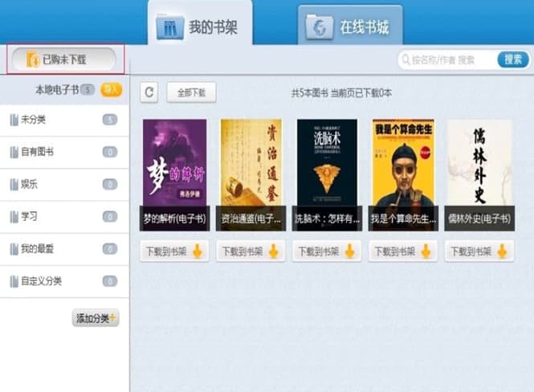
Task: Click the 添加分类 button
Action: pos(96,318)
